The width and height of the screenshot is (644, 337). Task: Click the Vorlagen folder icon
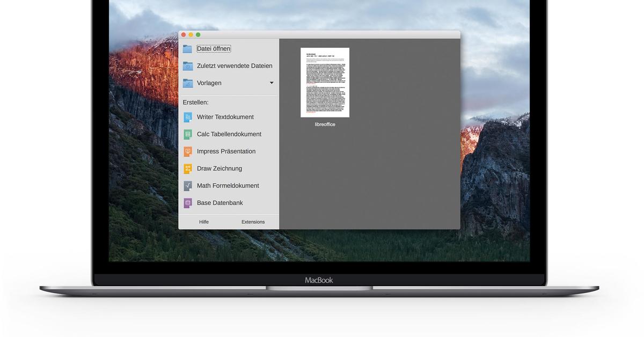(x=187, y=83)
